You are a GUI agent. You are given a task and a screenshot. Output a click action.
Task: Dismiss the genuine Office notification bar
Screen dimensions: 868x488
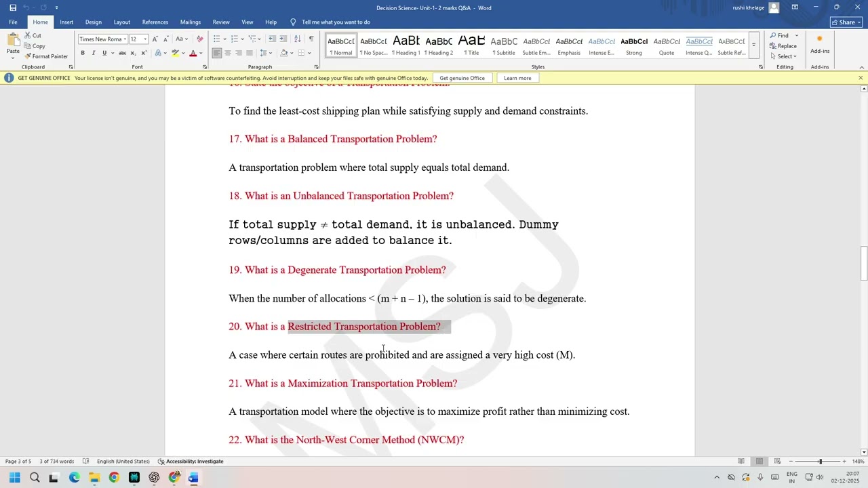[x=861, y=78]
